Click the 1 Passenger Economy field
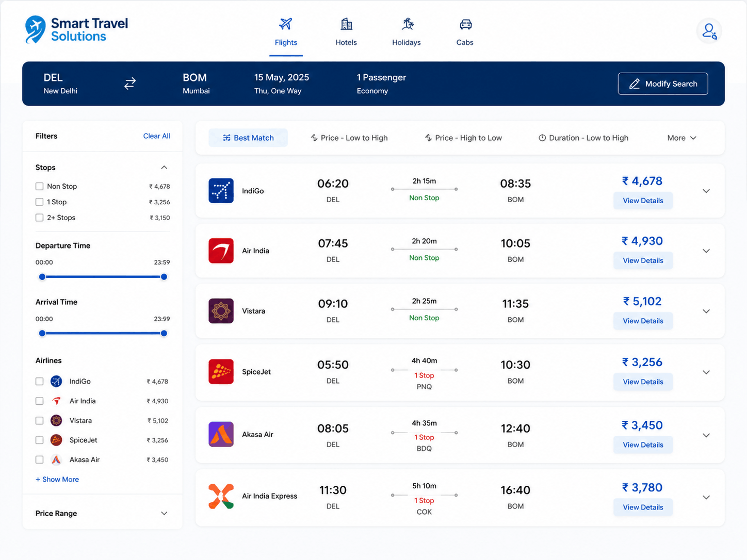 coord(381,84)
